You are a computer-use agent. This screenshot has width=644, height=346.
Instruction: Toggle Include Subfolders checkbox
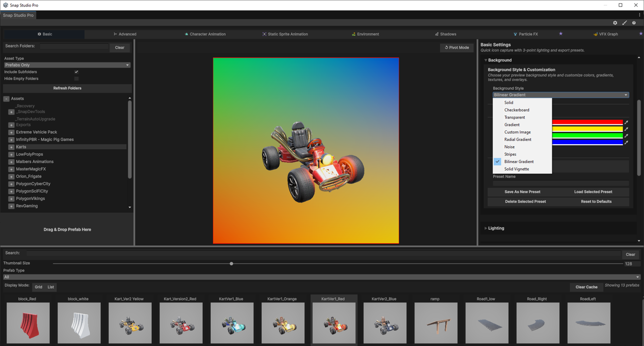click(76, 72)
